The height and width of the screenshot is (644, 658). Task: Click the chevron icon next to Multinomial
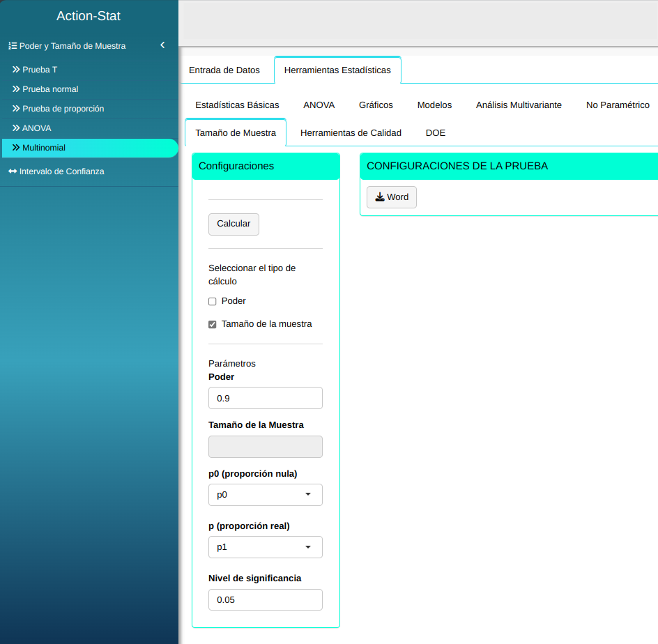tap(16, 148)
